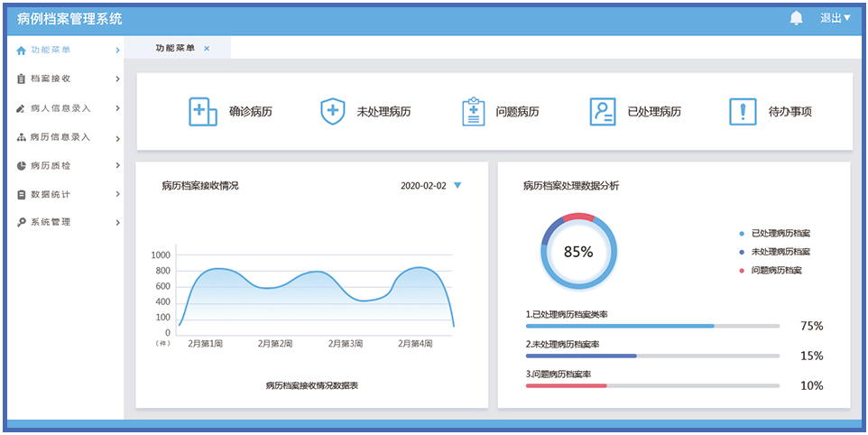Viewport: 868px width, 435px height.
Task: Click the 已处理病历档案类率 progress bar
Action: [651, 326]
